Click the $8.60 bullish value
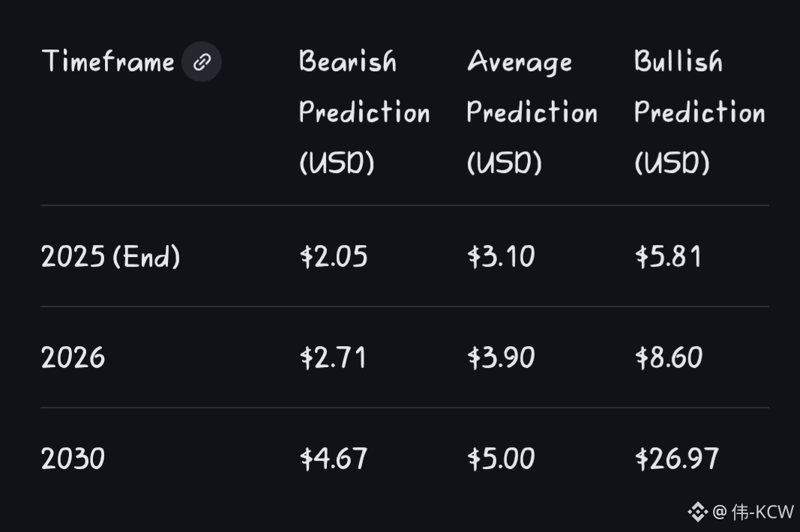The image size is (800, 532). 668,358
